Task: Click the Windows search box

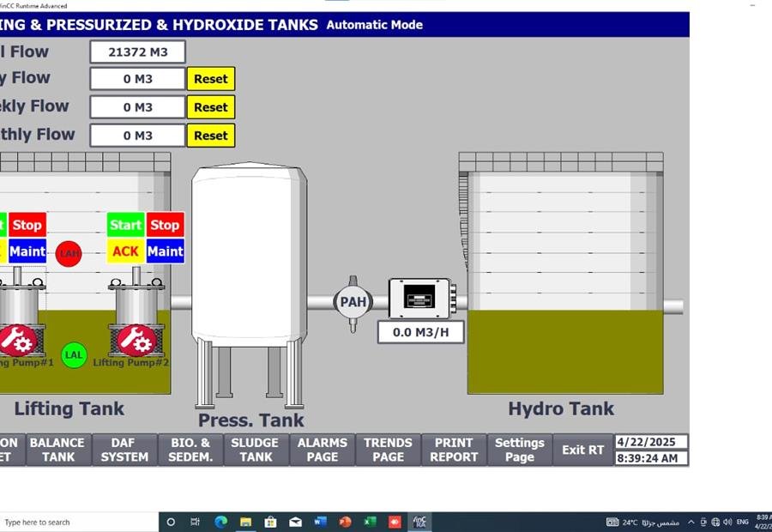Action: (x=79, y=523)
